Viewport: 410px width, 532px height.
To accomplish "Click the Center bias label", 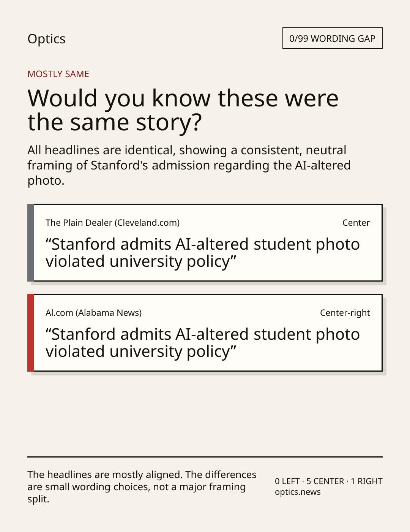I will tap(356, 223).
